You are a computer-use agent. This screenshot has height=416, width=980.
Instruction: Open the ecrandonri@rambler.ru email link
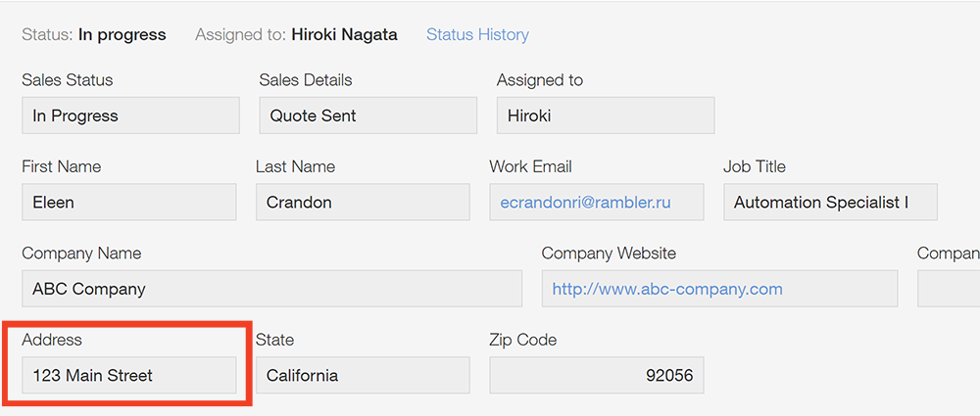(585, 203)
